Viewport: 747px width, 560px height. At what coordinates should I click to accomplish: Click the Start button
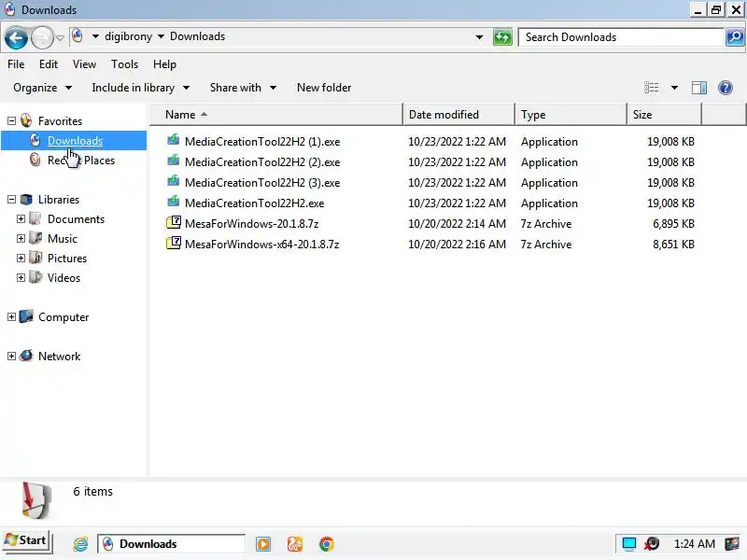point(26,542)
